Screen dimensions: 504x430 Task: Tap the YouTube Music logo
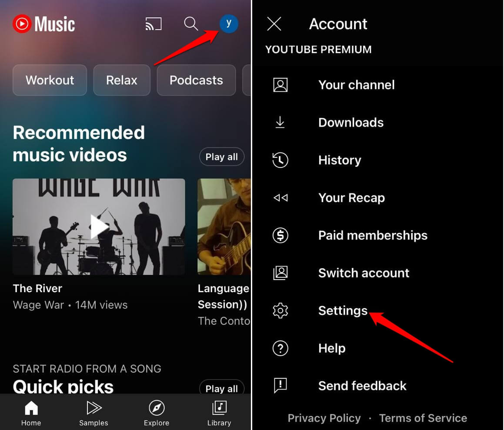pyautogui.click(x=44, y=24)
